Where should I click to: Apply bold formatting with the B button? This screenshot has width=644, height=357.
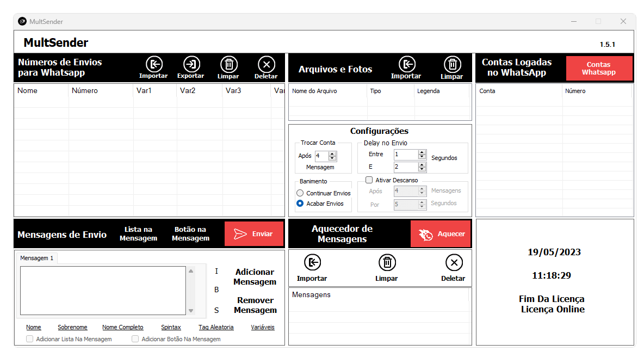[x=216, y=290]
